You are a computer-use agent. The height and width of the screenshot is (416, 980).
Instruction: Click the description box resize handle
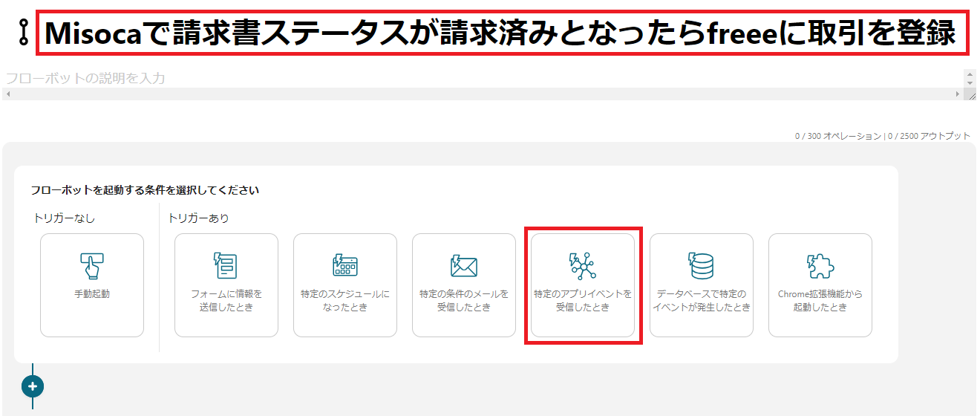coord(971,95)
